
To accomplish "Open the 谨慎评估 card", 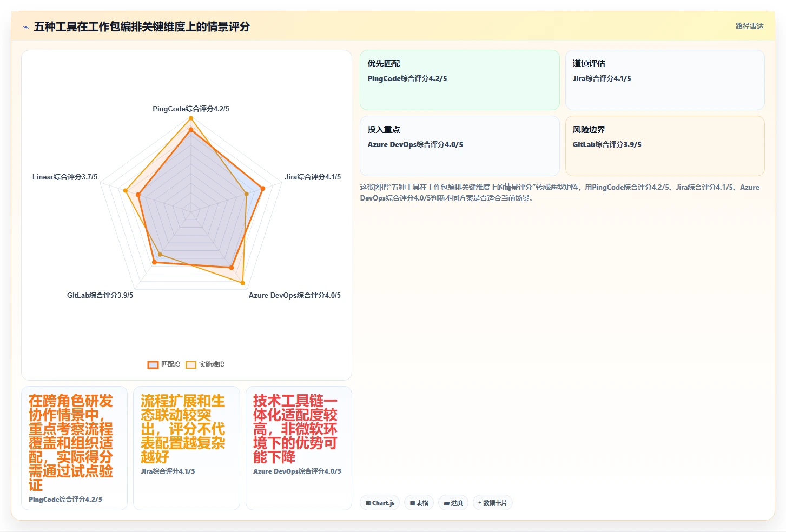I will (665, 80).
